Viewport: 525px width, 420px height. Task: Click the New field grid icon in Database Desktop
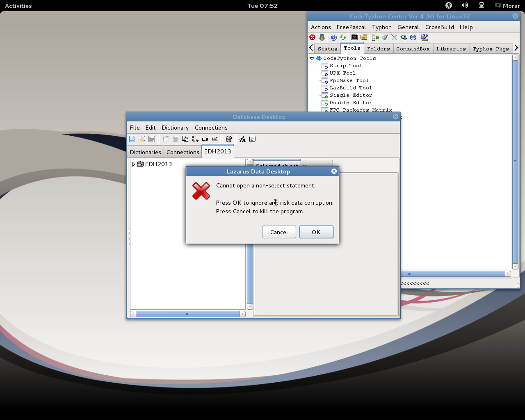(176, 139)
